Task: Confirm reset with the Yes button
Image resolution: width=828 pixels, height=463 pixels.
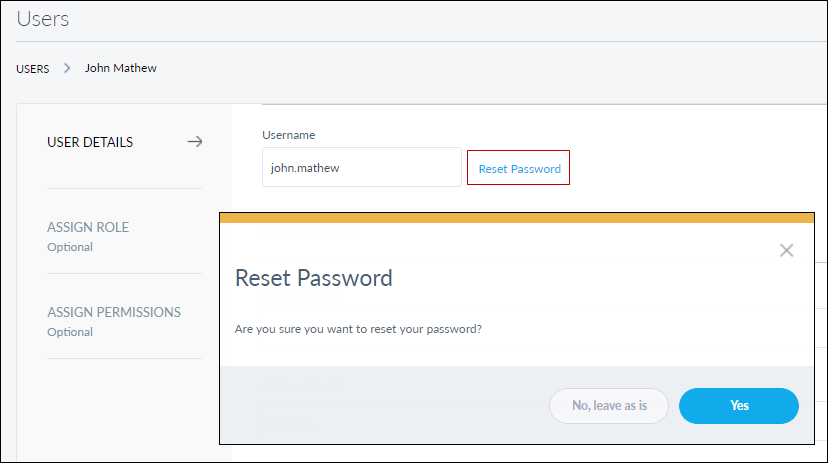Action: (738, 405)
